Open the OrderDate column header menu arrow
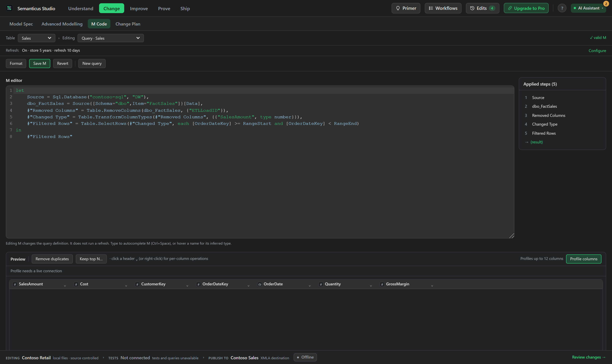This screenshot has width=612, height=364. [x=310, y=286]
